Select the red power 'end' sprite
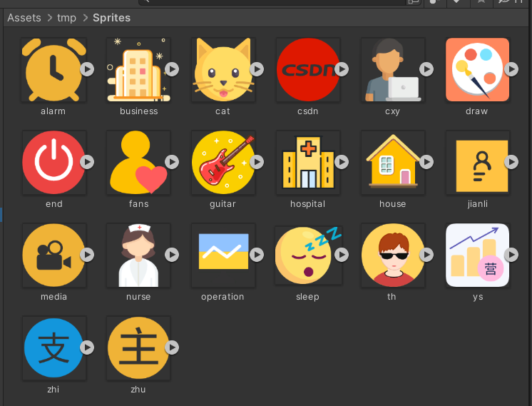The width and height of the screenshot is (532, 406). 53,162
